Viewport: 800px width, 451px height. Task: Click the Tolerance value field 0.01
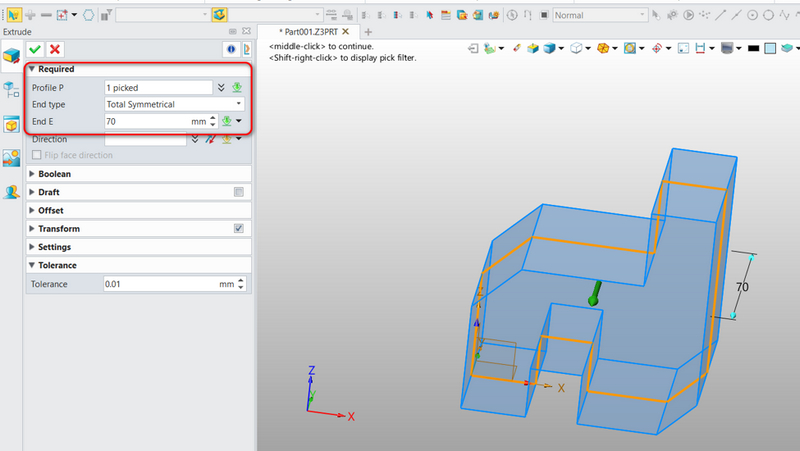click(160, 284)
